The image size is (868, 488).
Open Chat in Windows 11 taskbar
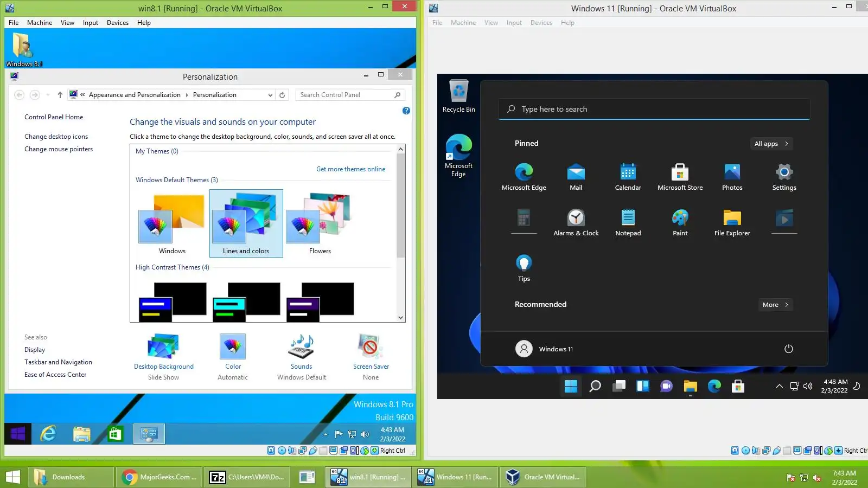click(666, 386)
